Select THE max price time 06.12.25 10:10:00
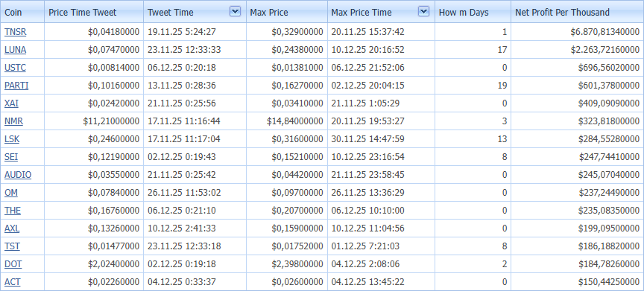 (x=367, y=211)
